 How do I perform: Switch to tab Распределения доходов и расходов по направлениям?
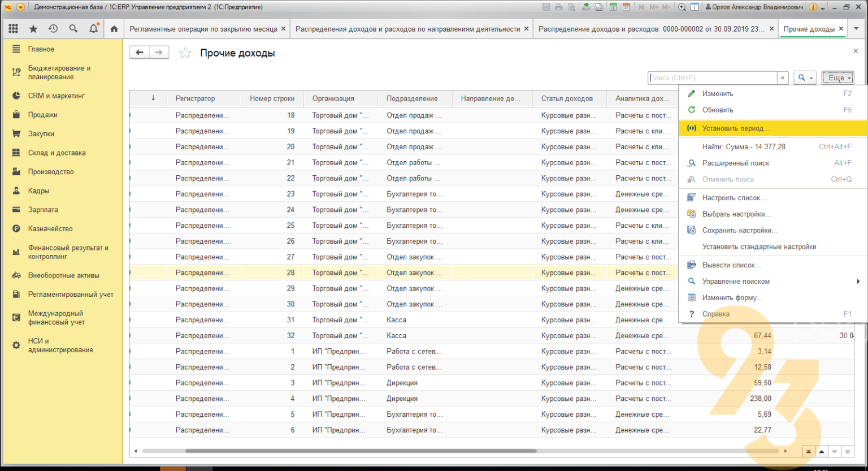coord(407,29)
